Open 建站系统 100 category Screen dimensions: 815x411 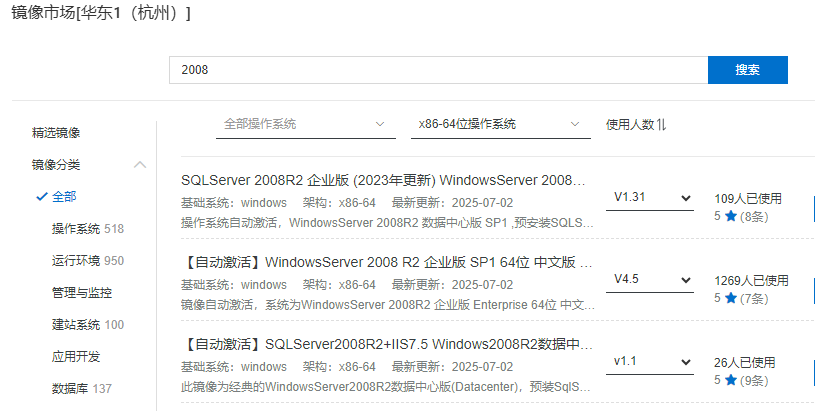pyautogui.click(x=87, y=325)
